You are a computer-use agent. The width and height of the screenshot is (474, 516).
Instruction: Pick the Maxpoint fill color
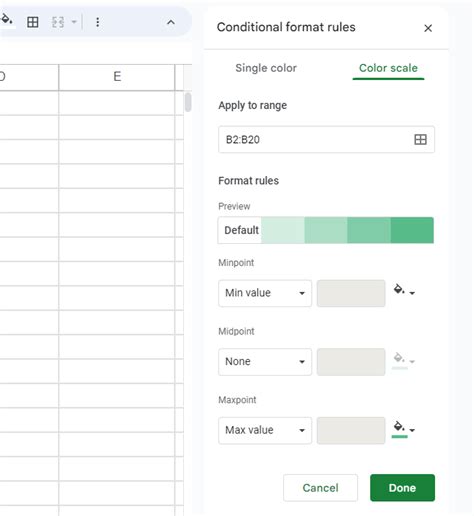pyautogui.click(x=403, y=429)
